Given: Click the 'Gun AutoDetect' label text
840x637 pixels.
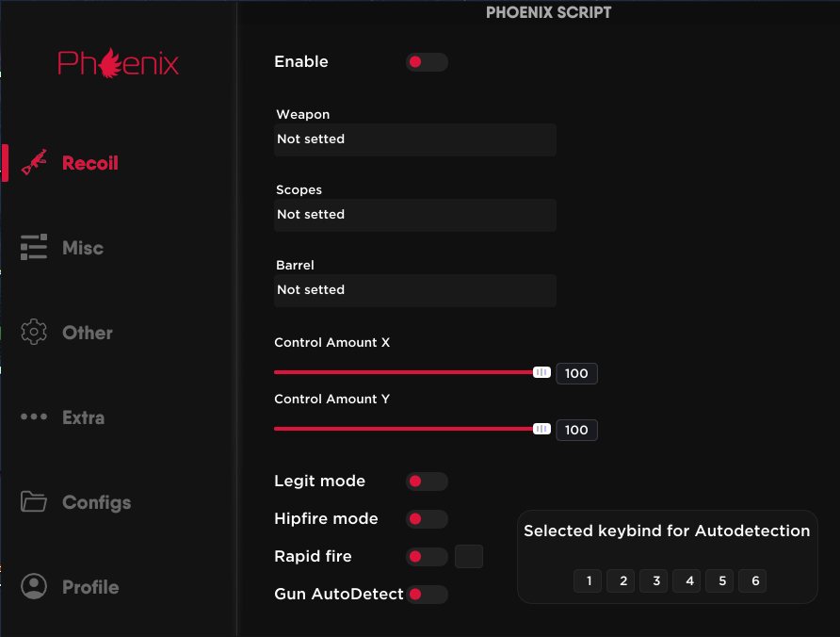Looking at the screenshot, I should pos(339,594).
